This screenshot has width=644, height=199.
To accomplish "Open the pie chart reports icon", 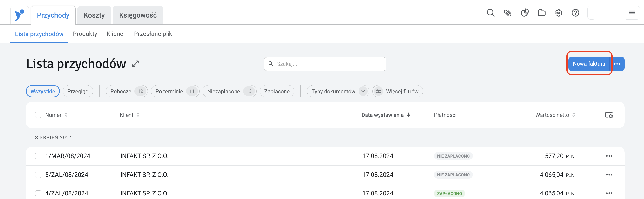I will 524,13.
